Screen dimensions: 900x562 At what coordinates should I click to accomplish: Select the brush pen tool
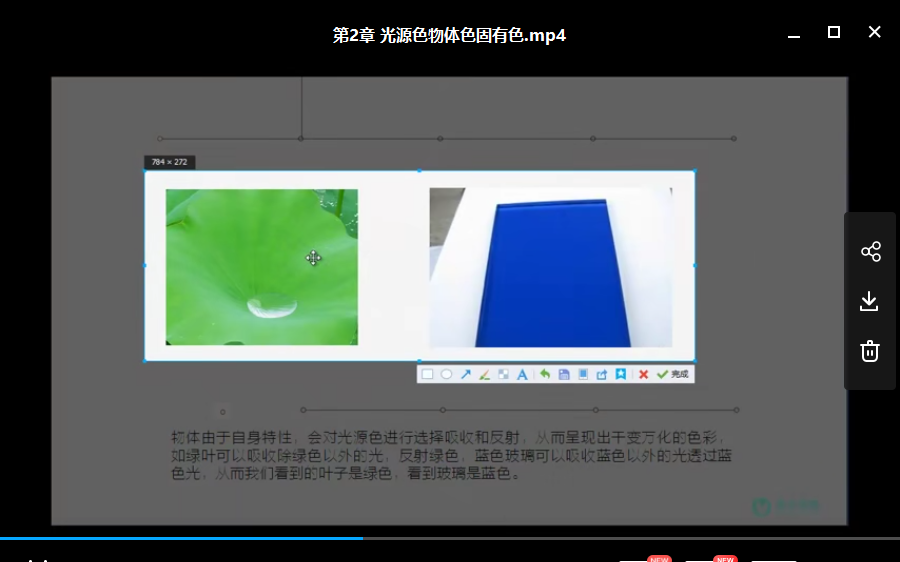click(x=484, y=374)
